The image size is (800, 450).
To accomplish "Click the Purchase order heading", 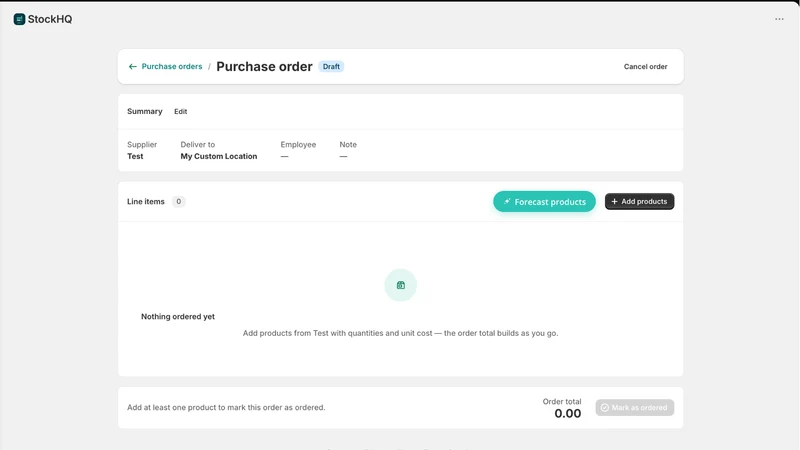I will (264, 66).
